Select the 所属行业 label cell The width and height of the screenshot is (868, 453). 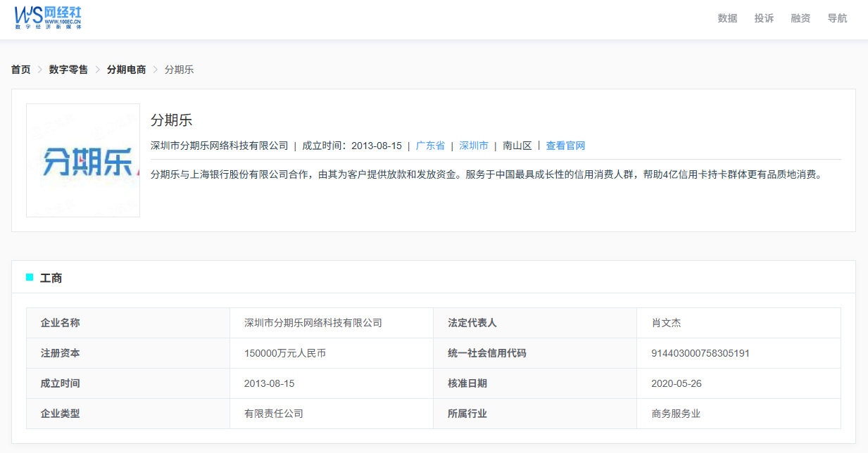point(535,414)
